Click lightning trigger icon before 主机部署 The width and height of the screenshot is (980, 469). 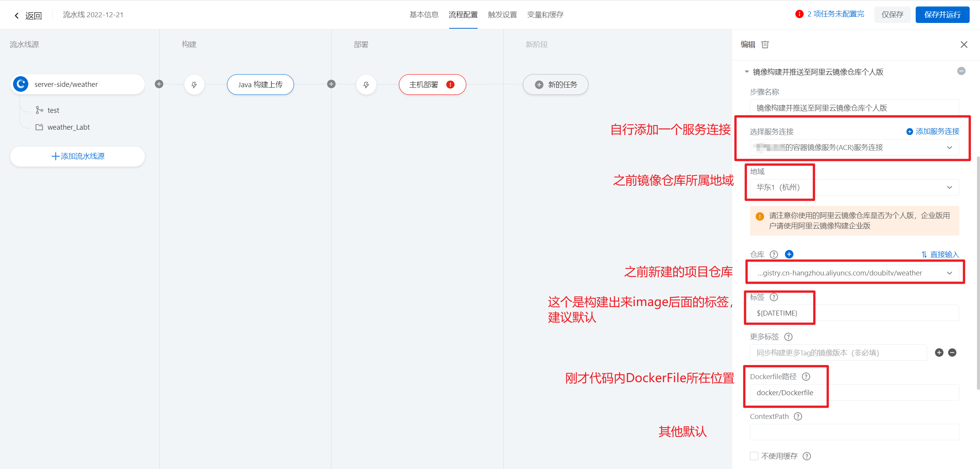[366, 85]
